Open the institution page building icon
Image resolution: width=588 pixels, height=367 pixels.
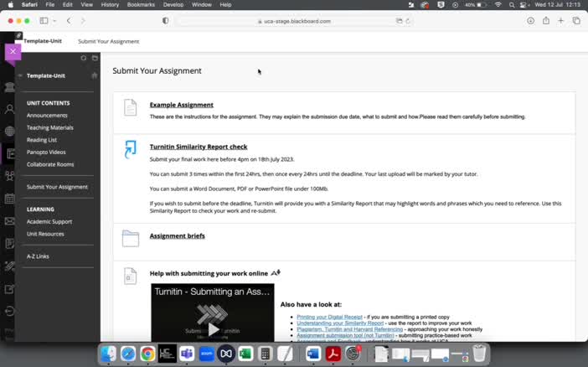[x=9, y=87]
